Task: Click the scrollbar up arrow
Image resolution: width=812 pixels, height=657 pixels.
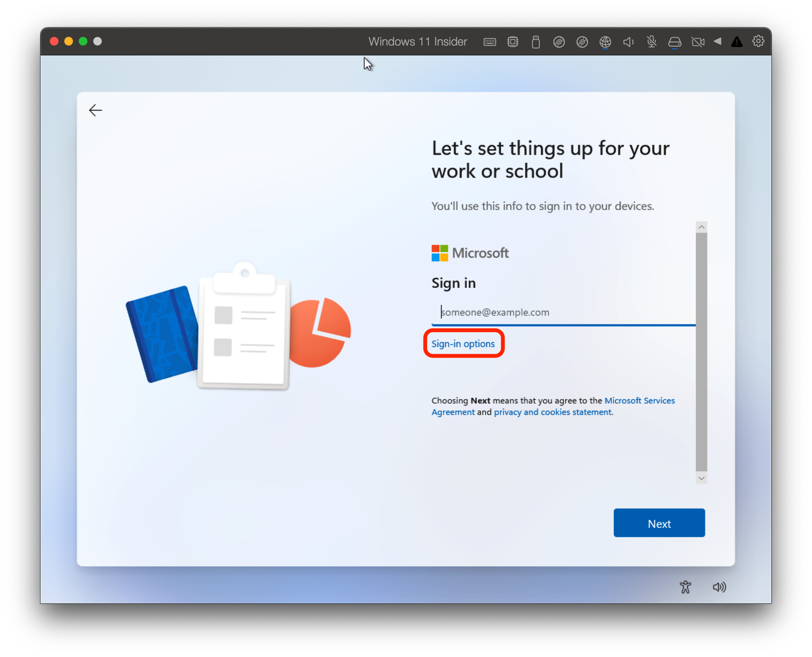Action: pos(701,227)
